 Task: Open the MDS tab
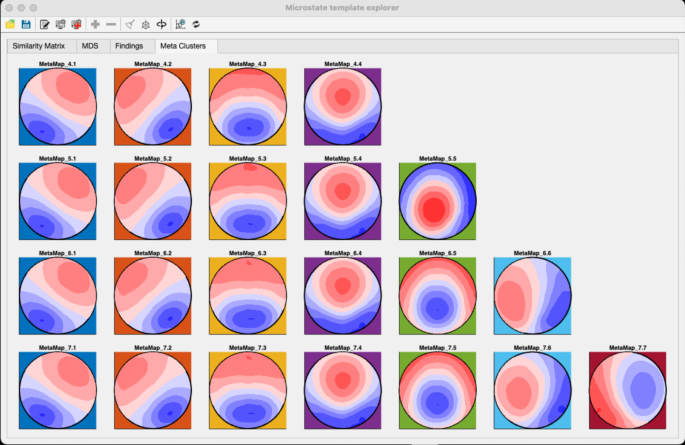pyautogui.click(x=90, y=46)
